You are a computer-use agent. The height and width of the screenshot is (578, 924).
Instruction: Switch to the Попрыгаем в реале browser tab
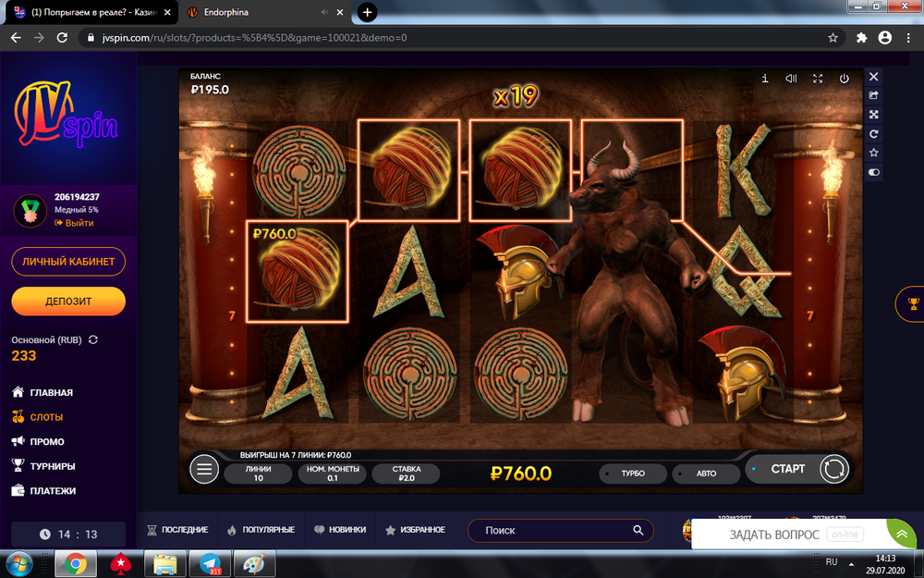[x=93, y=12]
